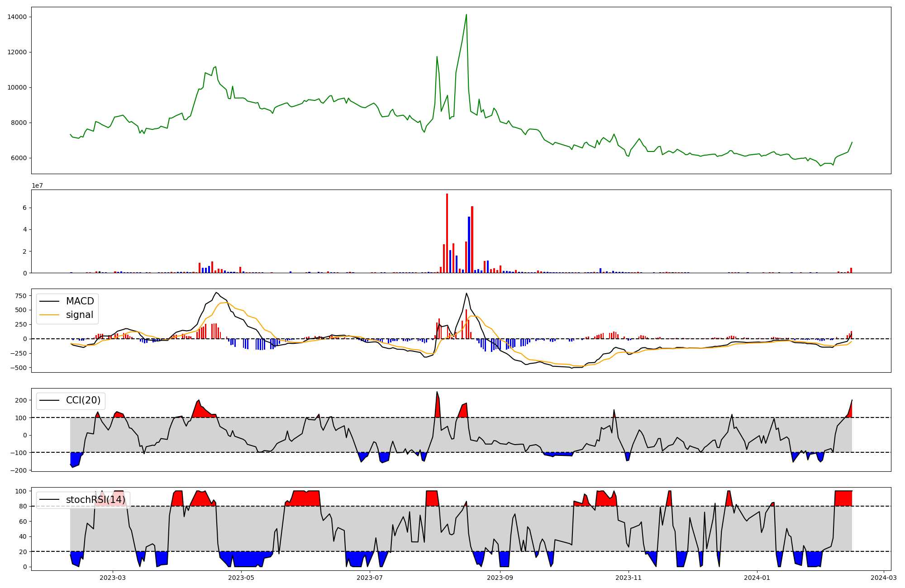Click the MACD legend entry
This screenshot has height=588, width=905.
[67, 301]
